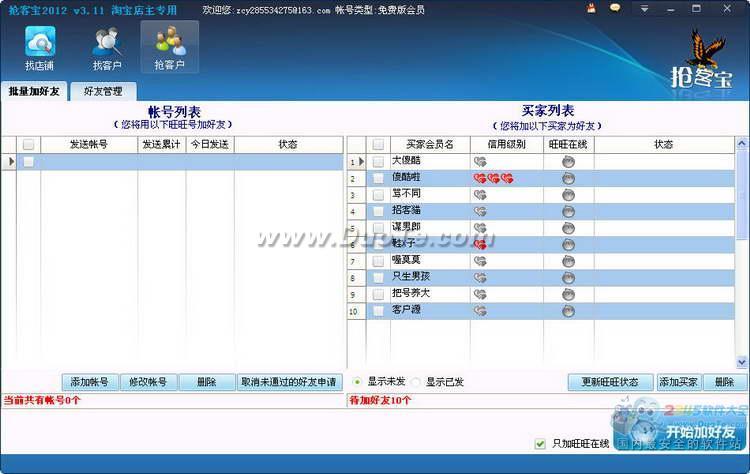
Task: Click the 添加帐号 button
Action: point(89,382)
